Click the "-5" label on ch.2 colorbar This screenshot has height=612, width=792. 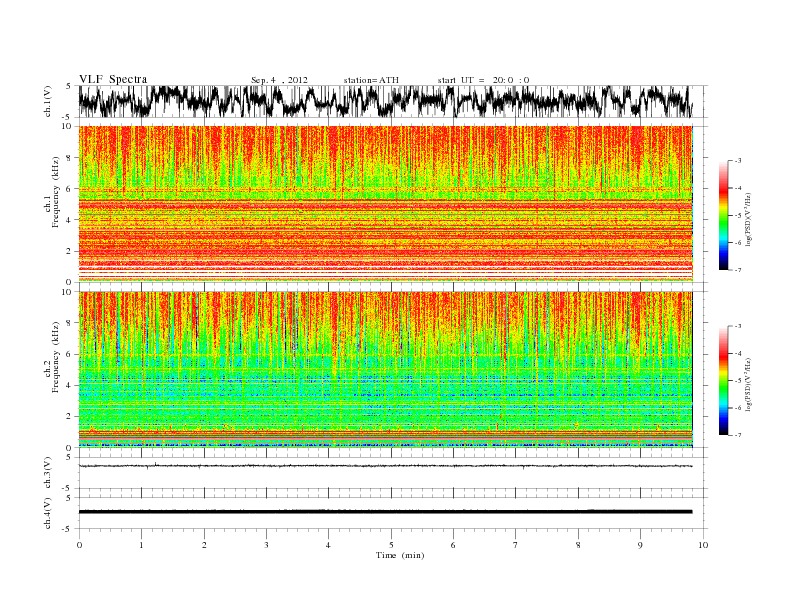point(738,381)
